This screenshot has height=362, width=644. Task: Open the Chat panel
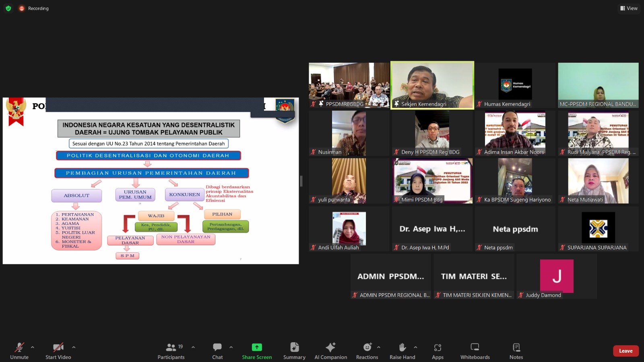[x=217, y=350]
